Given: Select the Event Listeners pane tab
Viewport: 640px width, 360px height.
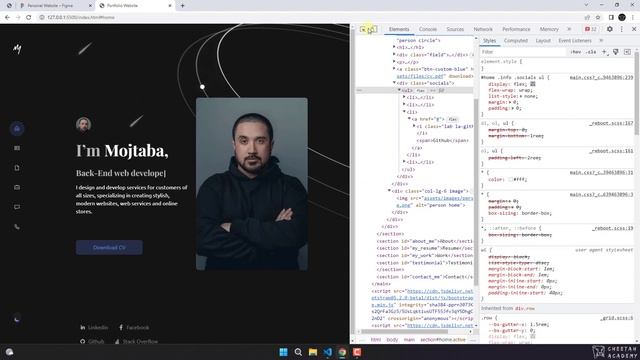Looking at the screenshot, I should point(575,41).
